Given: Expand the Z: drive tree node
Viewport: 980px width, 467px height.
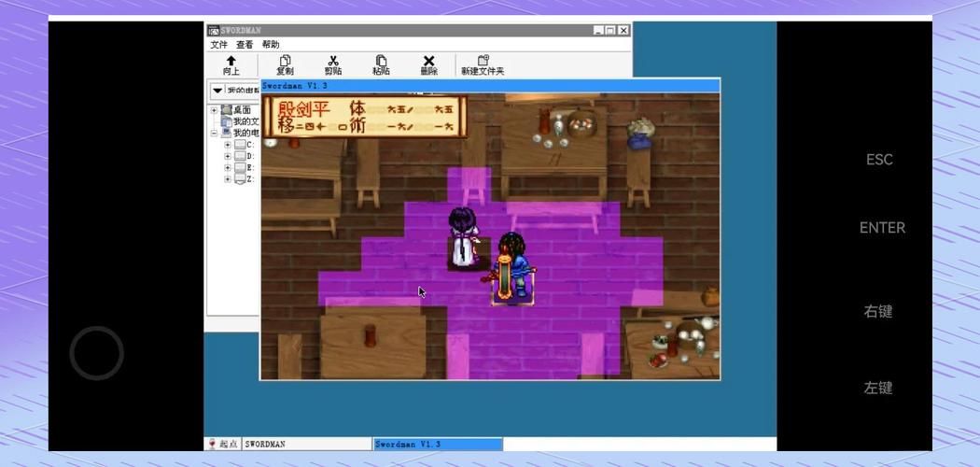Looking at the screenshot, I should click(227, 178).
